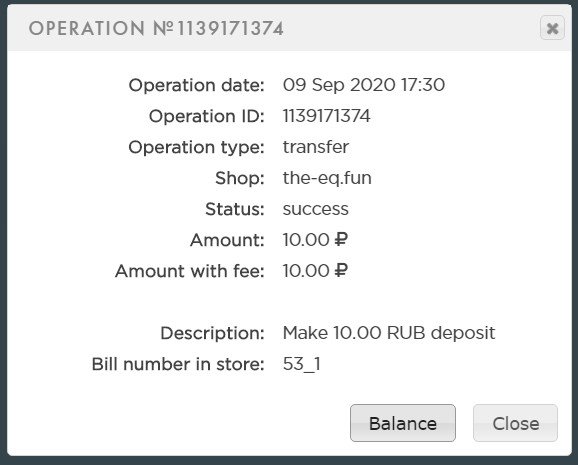Click the description Make 10.00 RUB deposit
This screenshot has width=578, height=465.
[389, 333]
